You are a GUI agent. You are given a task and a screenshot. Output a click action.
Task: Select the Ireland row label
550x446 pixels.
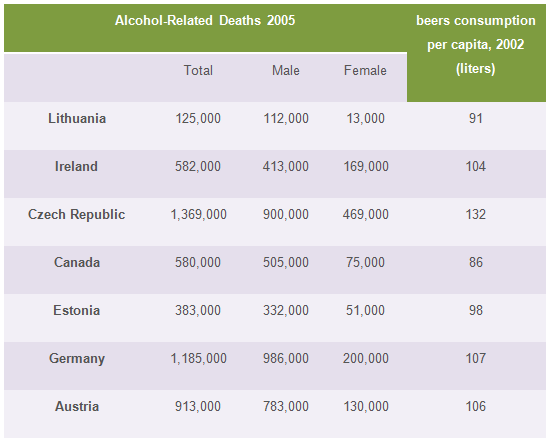pos(76,166)
